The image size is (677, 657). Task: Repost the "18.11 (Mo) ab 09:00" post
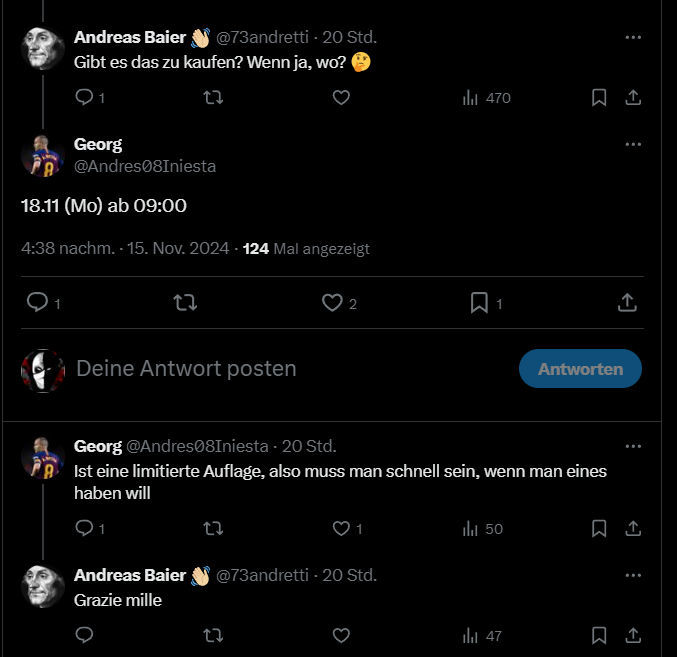click(185, 302)
